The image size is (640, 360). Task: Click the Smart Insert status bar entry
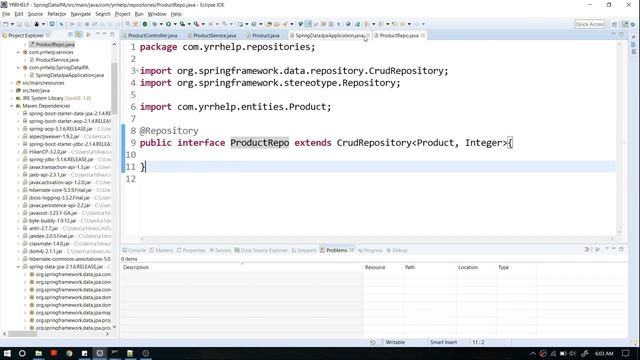point(443,342)
